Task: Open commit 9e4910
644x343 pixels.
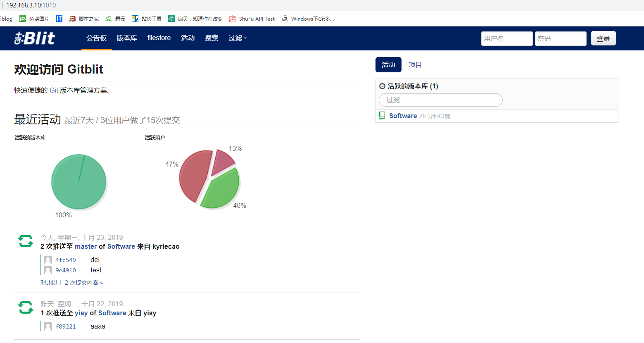Action: [x=66, y=270]
